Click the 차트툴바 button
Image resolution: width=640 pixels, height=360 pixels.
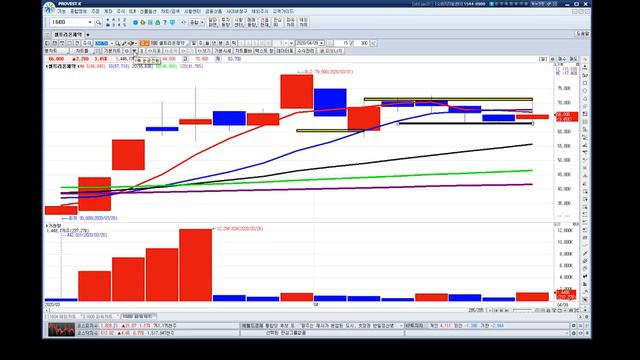coord(244,51)
